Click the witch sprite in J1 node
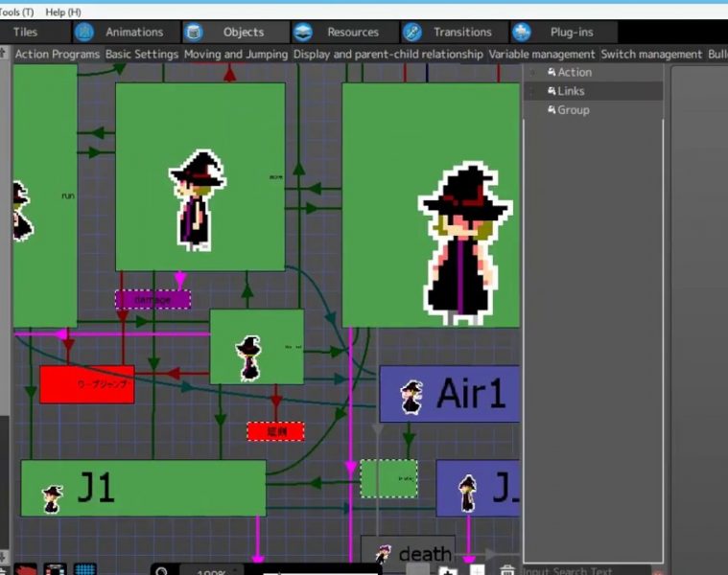This screenshot has width=728, height=575. click(x=52, y=499)
